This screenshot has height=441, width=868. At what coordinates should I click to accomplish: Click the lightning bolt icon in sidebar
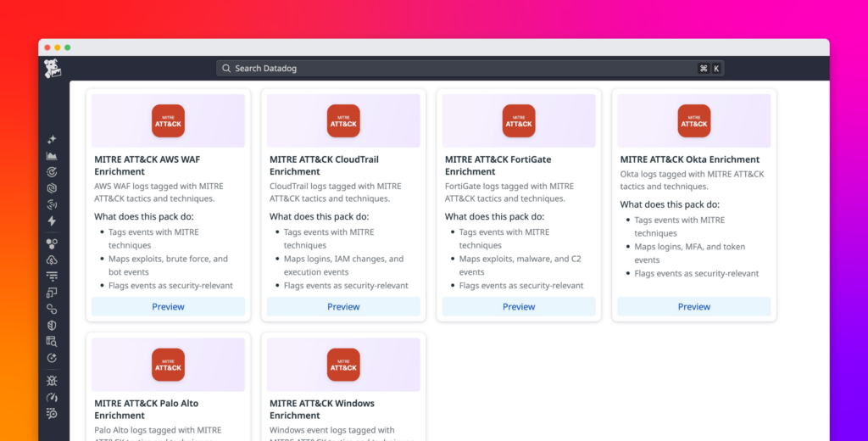[x=52, y=221]
